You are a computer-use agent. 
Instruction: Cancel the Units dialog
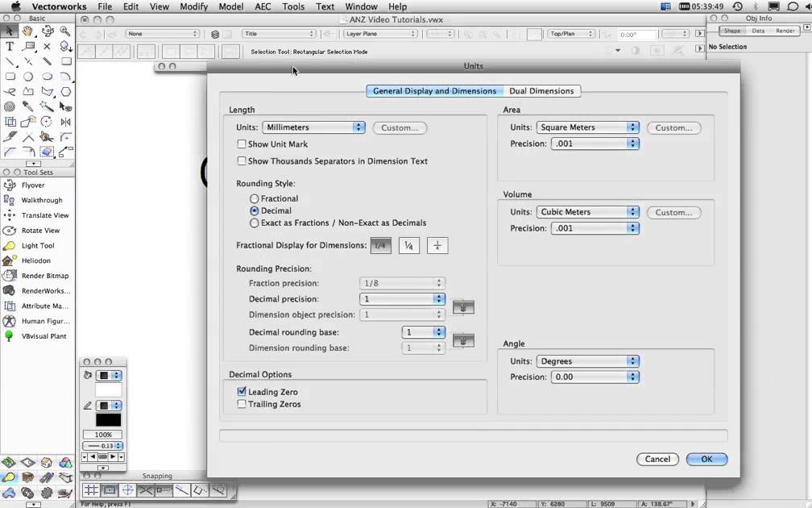tap(657, 460)
